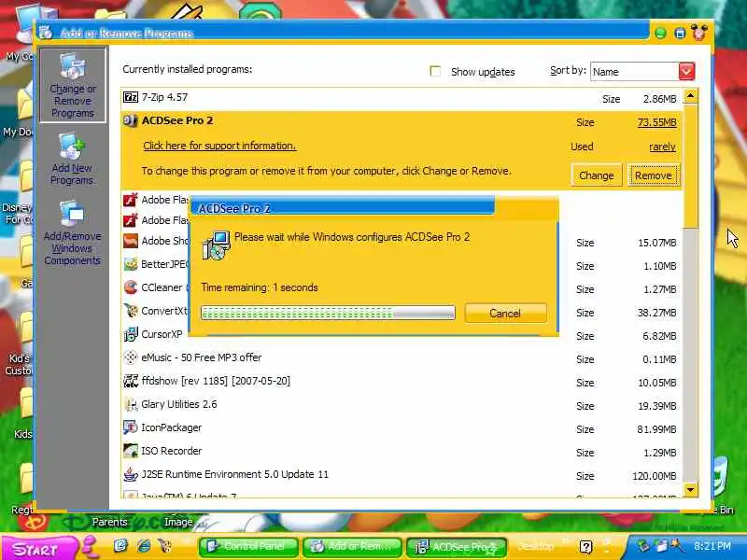The height and width of the screenshot is (560, 747).
Task: Click the program list scroll up arrow
Action: pyautogui.click(x=690, y=96)
